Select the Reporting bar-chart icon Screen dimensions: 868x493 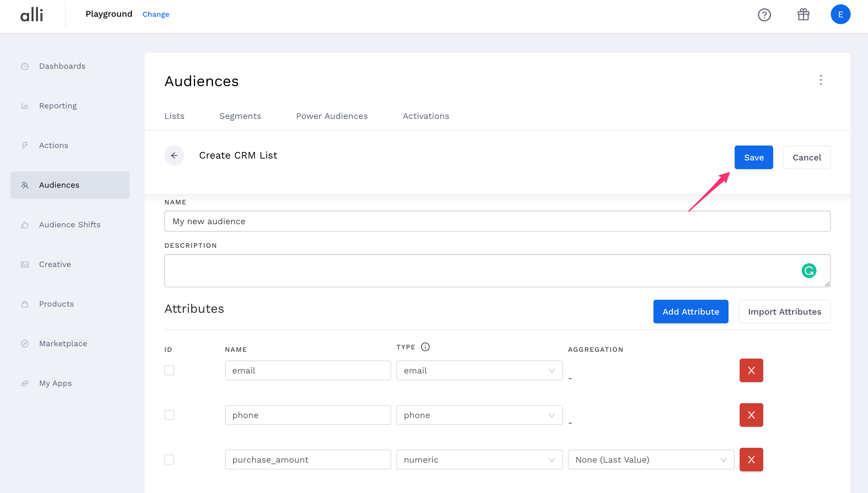(x=25, y=106)
